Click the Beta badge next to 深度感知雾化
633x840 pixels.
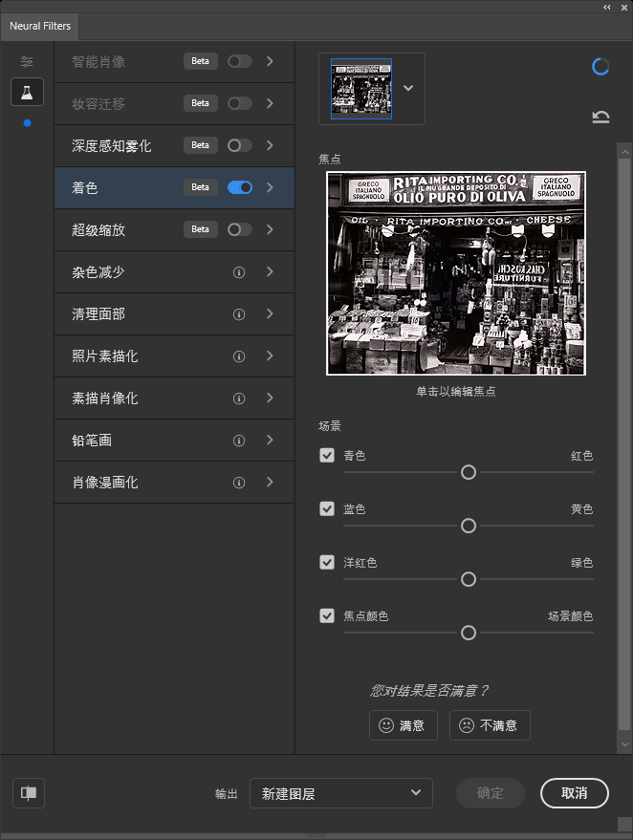[201, 145]
